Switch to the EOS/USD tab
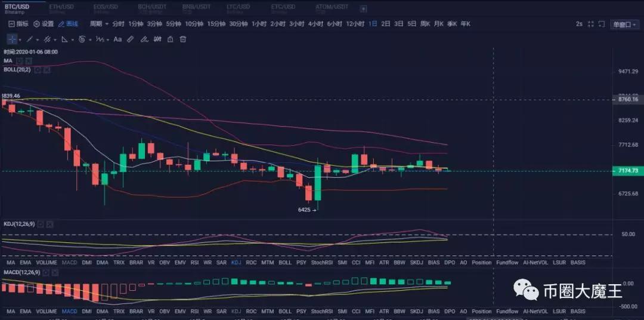The height and width of the screenshot is (320, 644). pyautogui.click(x=106, y=8)
